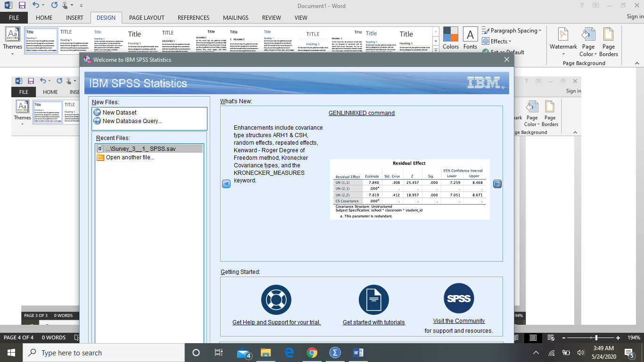This screenshot has height=362, width=644.
Task: Follow the GENLINMIXED command link
Action: [x=362, y=113]
